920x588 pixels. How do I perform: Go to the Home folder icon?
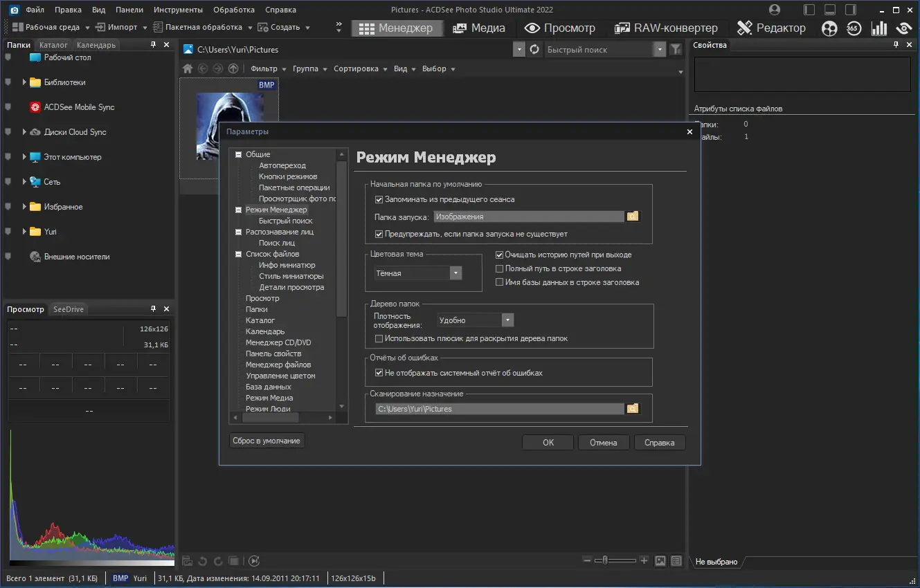pyautogui.click(x=187, y=68)
